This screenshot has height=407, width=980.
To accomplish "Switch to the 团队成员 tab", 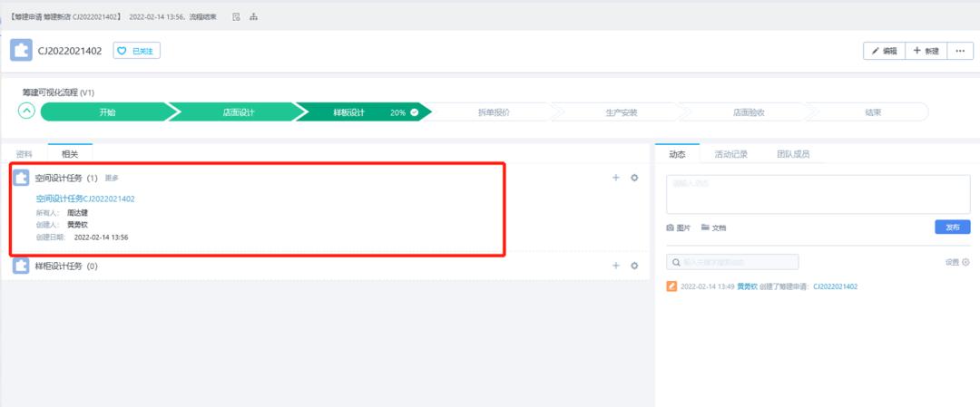I will [793, 153].
